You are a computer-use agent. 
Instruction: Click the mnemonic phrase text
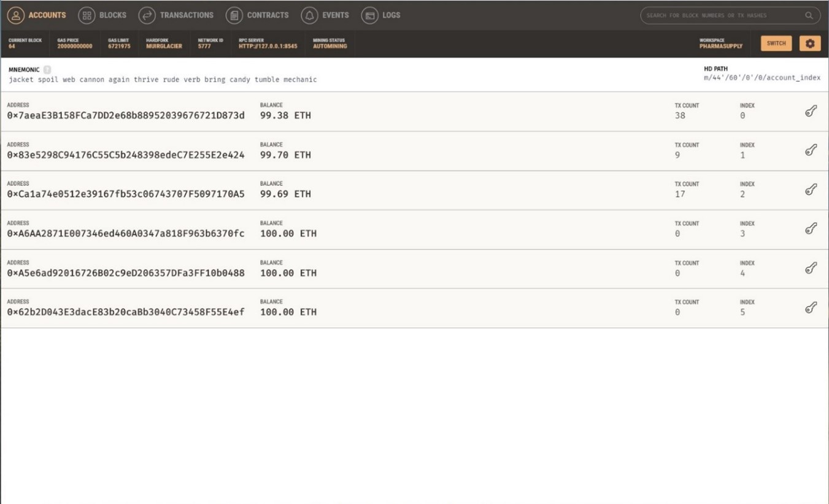163,80
